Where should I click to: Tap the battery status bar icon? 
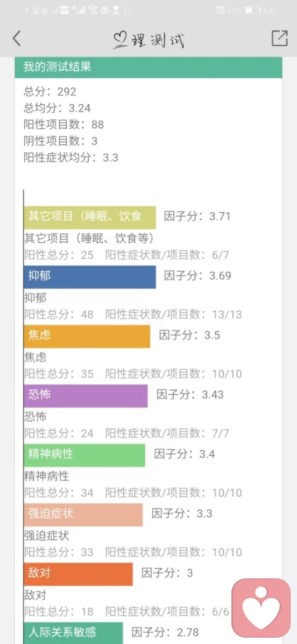[252, 10]
